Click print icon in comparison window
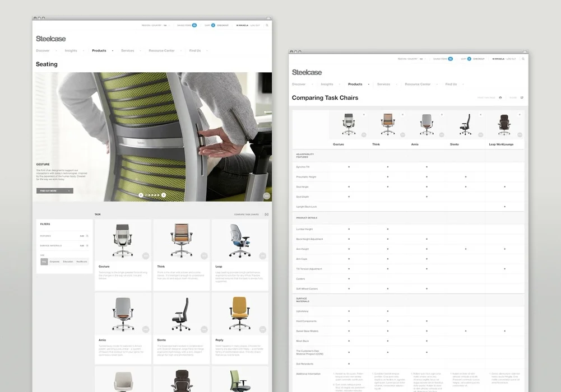561x392 pixels. pyautogui.click(x=500, y=97)
